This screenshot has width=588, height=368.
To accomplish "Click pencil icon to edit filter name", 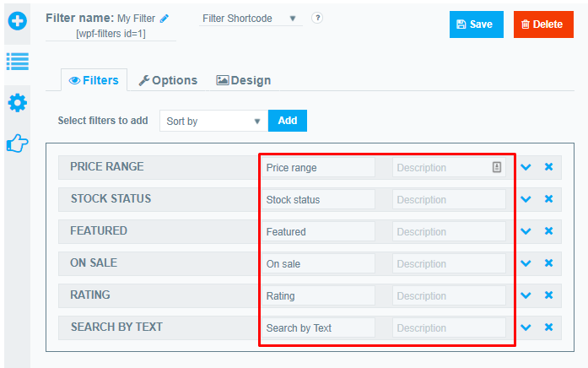I will click(165, 18).
